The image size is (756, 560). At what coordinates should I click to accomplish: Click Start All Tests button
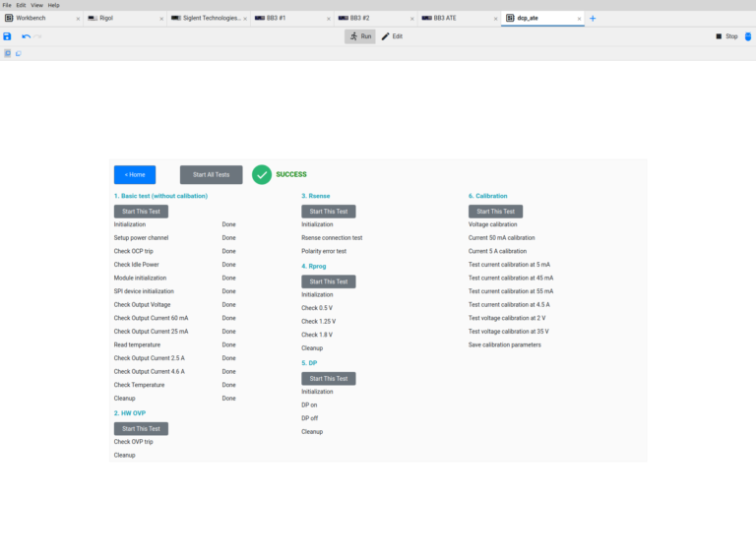click(x=211, y=174)
